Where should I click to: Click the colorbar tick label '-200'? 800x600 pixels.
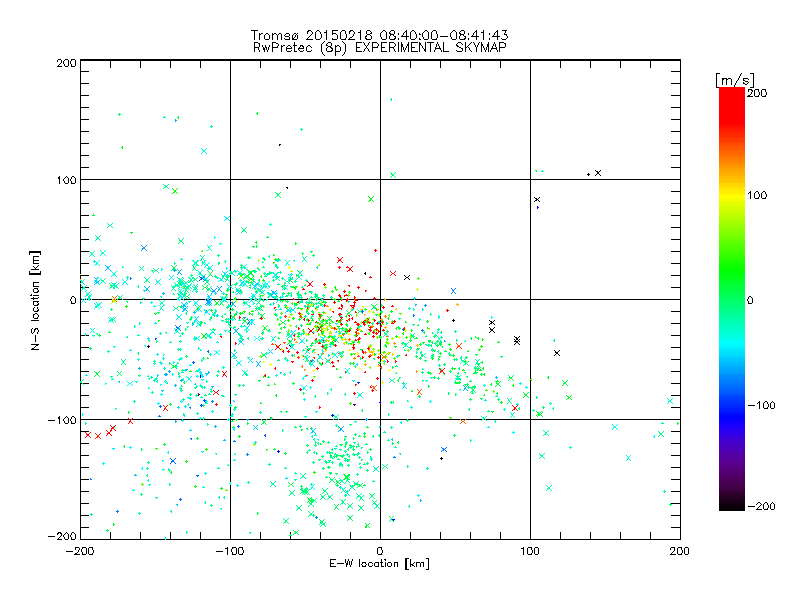coord(761,506)
